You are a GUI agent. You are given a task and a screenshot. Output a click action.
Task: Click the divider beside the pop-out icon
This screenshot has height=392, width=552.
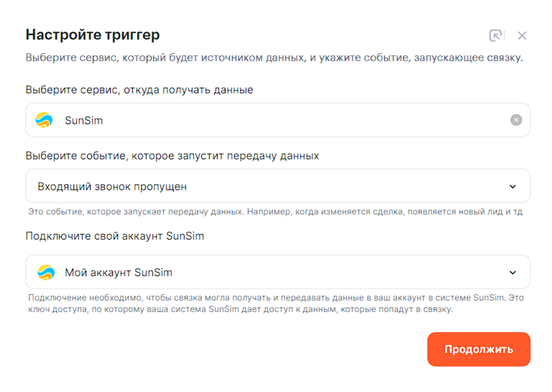pyautogui.click(x=504, y=35)
